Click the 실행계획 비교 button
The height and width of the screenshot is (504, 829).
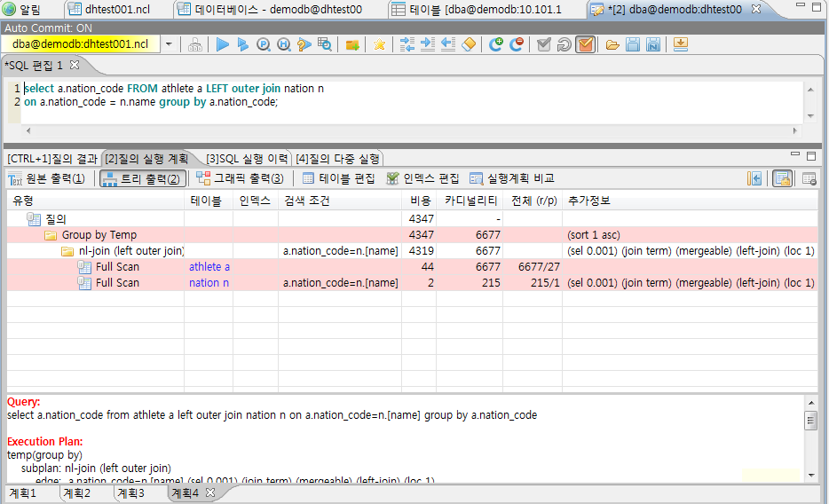tap(512, 178)
